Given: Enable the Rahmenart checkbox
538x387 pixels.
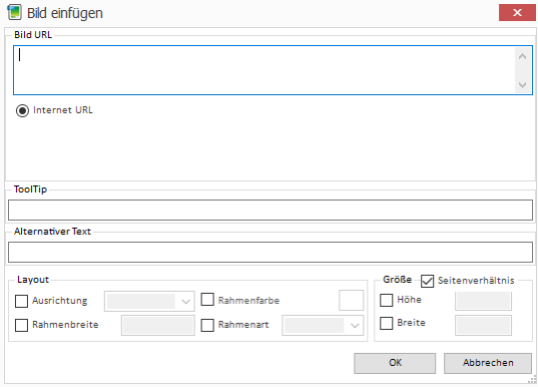Looking at the screenshot, I should coord(207,325).
